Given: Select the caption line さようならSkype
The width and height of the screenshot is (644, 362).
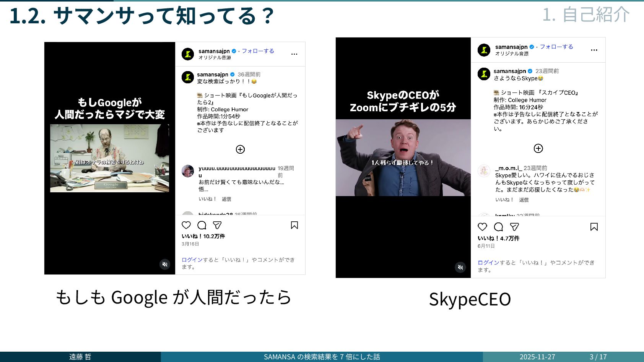Looking at the screenshot, I should coord(519,78).
